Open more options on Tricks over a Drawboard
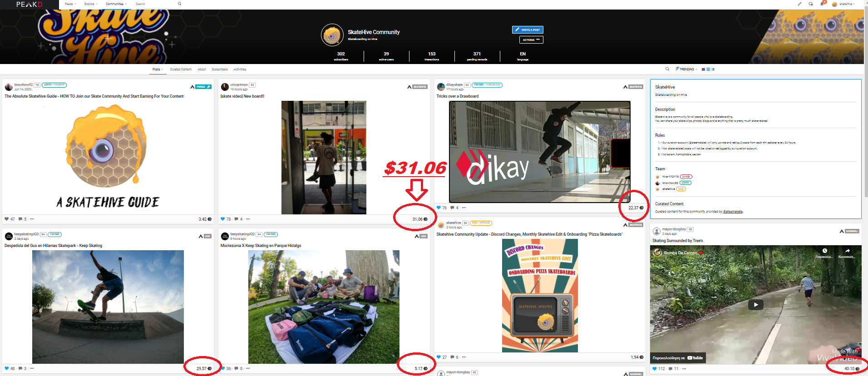This screenshot has height=376, width=868. pos(464,208)
